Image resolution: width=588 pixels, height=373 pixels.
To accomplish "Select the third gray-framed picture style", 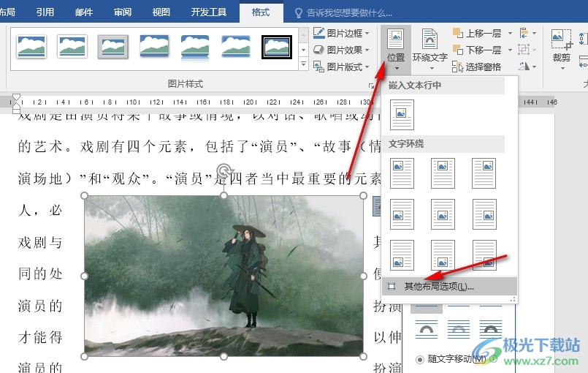I will coord(113,47).
